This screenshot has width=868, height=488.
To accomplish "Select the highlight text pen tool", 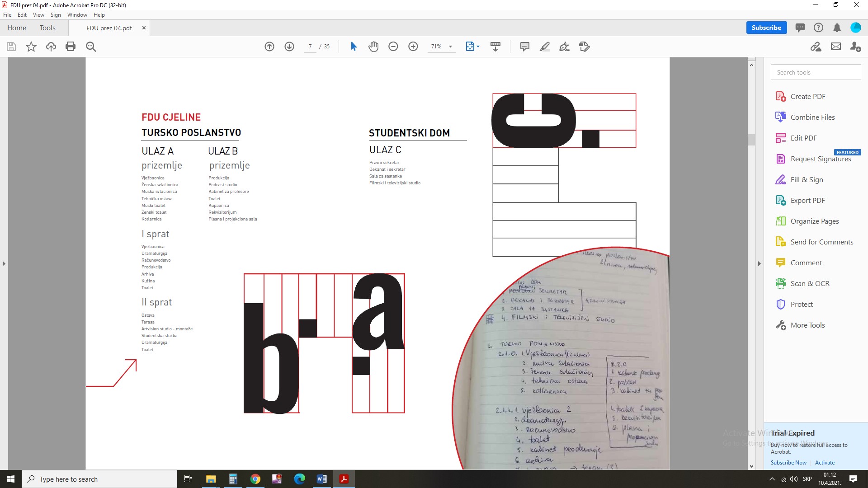I will [x=545, y=47].
